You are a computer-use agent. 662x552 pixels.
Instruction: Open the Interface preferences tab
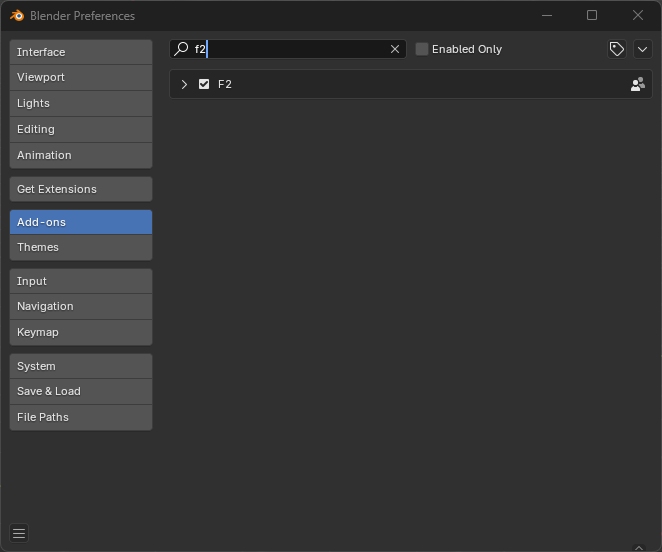click(81, 52)
